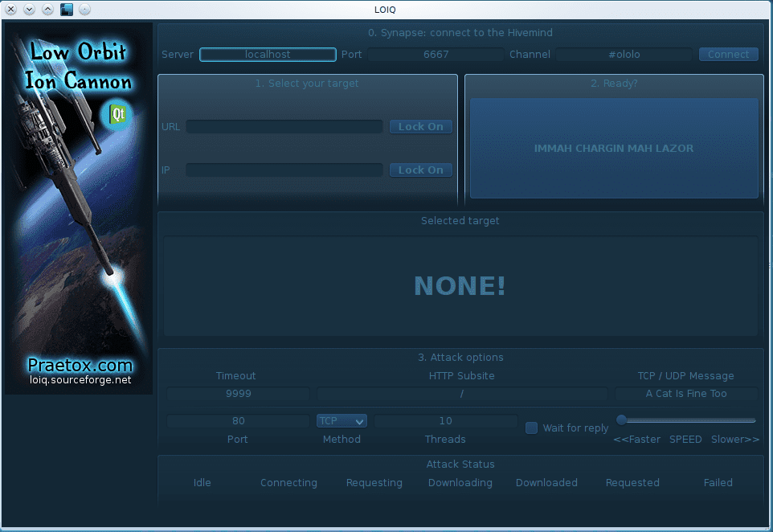The image size is (773, 532).
Task: Click the speed slider handle
Action: pos(621,419)
